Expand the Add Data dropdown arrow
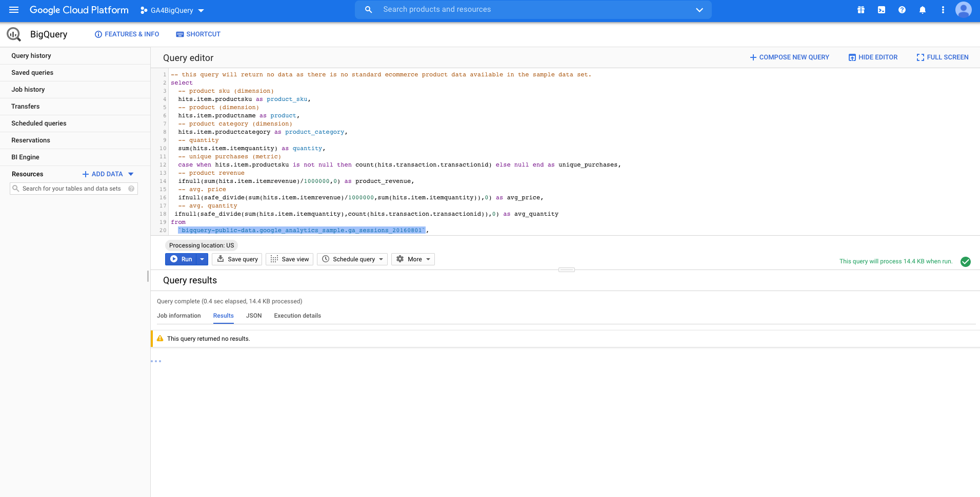The width and height of the screenshot is (980, 497). [131, 174]
